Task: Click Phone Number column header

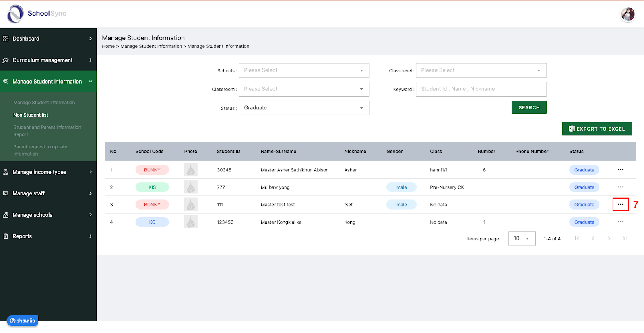Action: [532, 152]
